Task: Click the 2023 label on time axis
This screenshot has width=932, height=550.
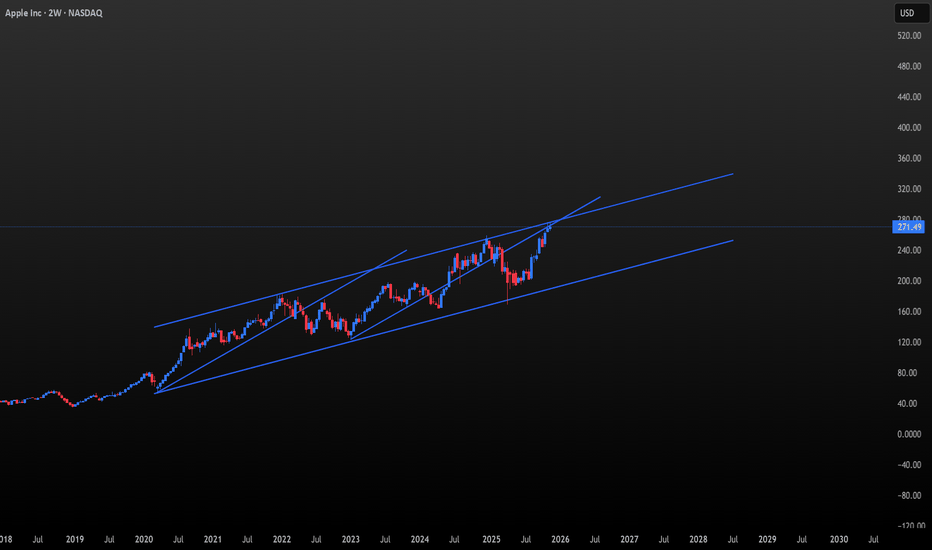Action: (351, 540)
